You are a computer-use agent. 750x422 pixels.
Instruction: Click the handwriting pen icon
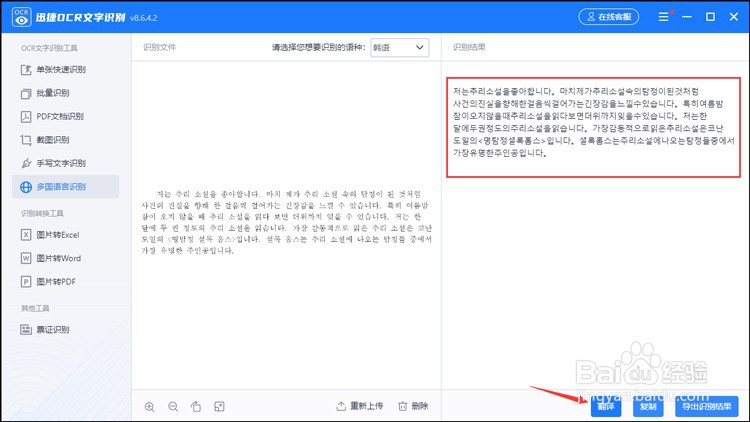pos(26,163)
